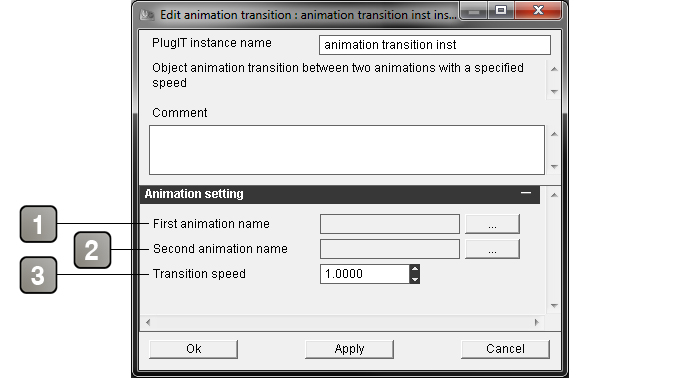The width and height of the screenshot is (700, 378).
Task: Click the Second animation name field
Action: (390, 249)
